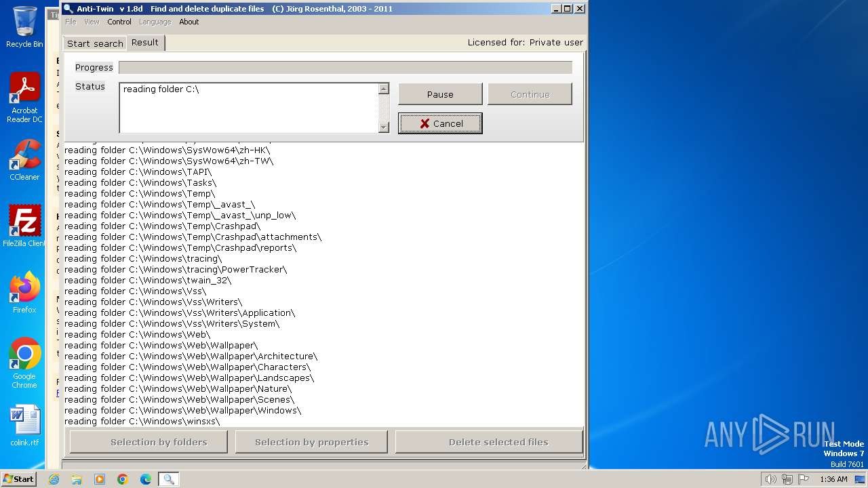The width and height of the screenshot is (868, 488).
Task: Open the Recycle Bin desktop icon
Action: click(x=24, y=27)
